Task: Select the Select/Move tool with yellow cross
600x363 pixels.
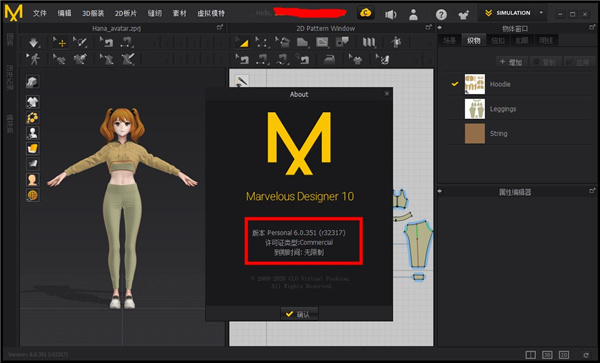Action: (60, 42)
